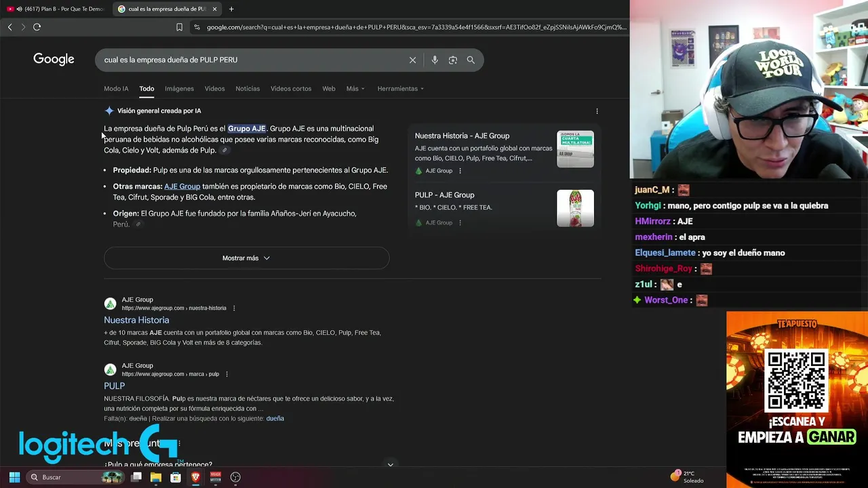Search instead with the 'dueña' link
Viewport: 868px width, 488px height.
pyautogui.click(x=275, y=419)
